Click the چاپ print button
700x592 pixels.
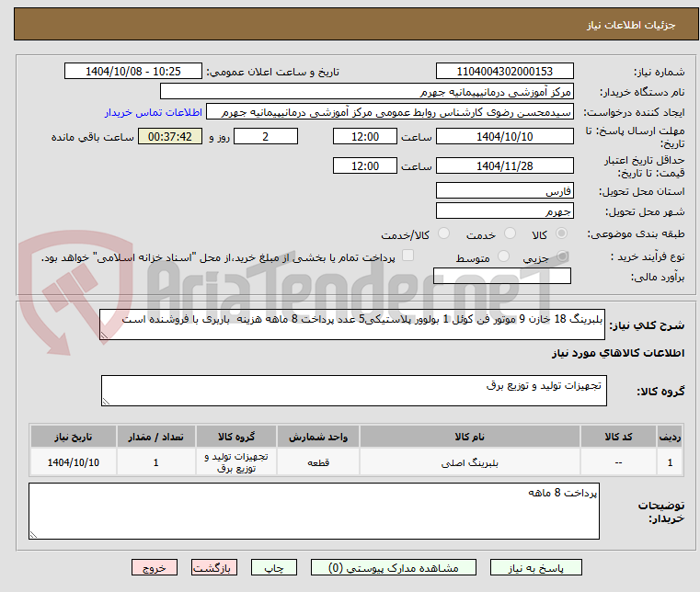pos(274,567)
